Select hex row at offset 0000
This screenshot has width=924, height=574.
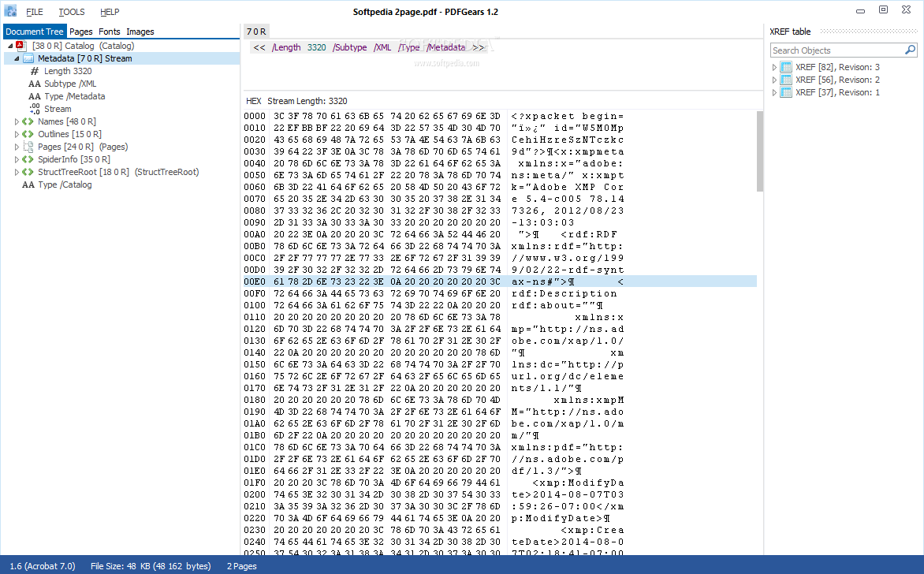point(500,116)
